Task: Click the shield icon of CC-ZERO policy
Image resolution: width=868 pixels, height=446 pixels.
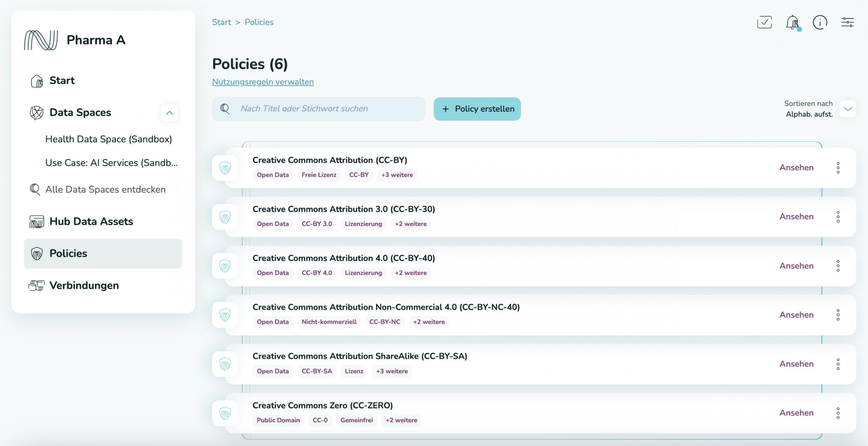Action: [x=225, y=413]
